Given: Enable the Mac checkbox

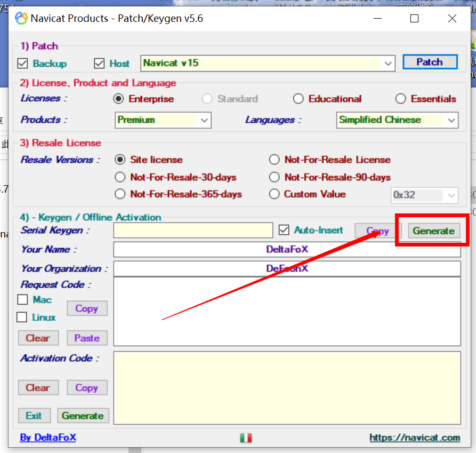Looking at the screenshot, I should [23, 300].
